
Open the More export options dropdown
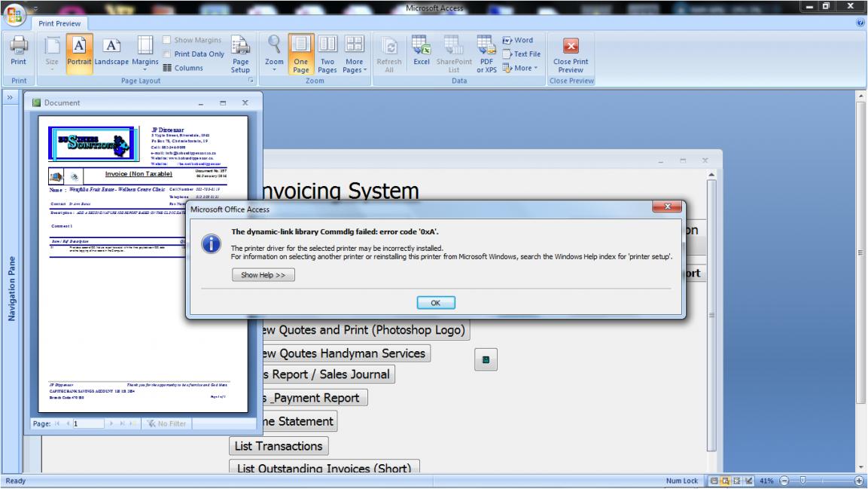[x=519, y=68]
